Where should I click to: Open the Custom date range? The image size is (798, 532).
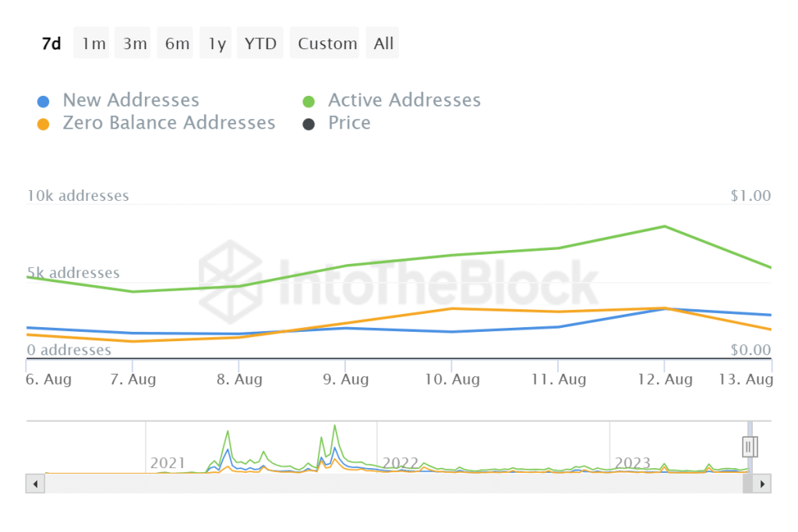(327, 44)
